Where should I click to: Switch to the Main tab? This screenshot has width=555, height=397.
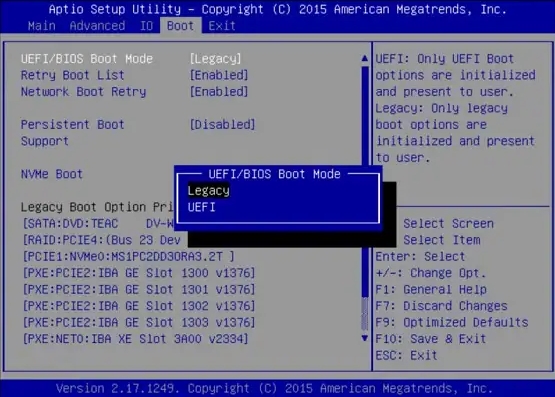[x=42, y=26]
